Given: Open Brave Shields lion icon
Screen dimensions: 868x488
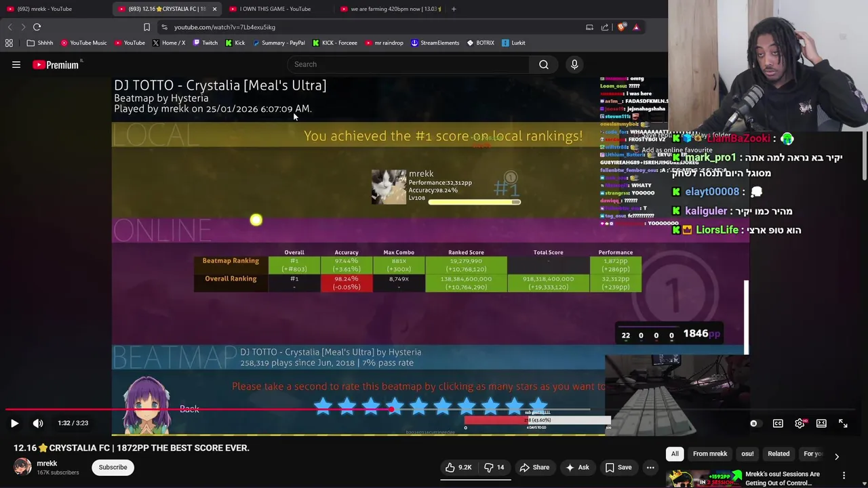Looking at the screenshot, I should pyautogui.click(x=621, y=27).
